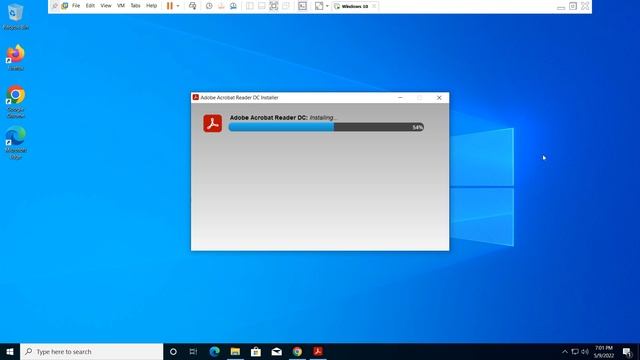Open the File menu in the VM toolbar
640x360 pixels.
click(x=76, y=6)
